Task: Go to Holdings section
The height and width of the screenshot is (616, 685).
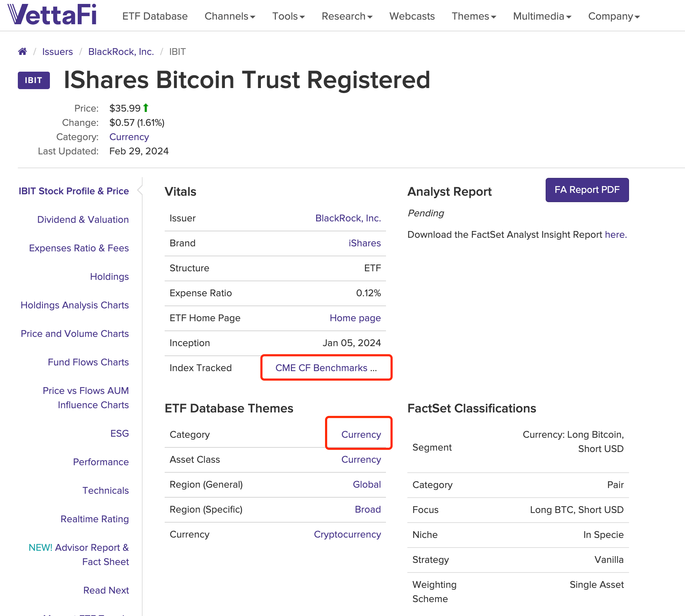Action: (109, 277)
